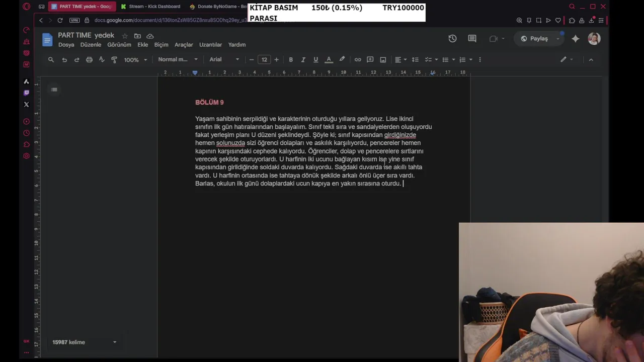
Task: Open the Arial font dropdown
Action: click(x=224, y=59)
